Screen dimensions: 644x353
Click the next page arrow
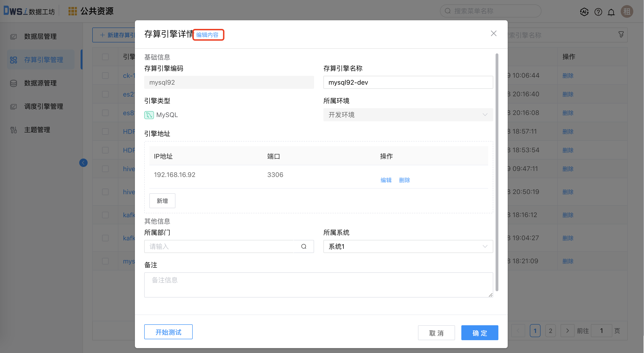[567, 331]
